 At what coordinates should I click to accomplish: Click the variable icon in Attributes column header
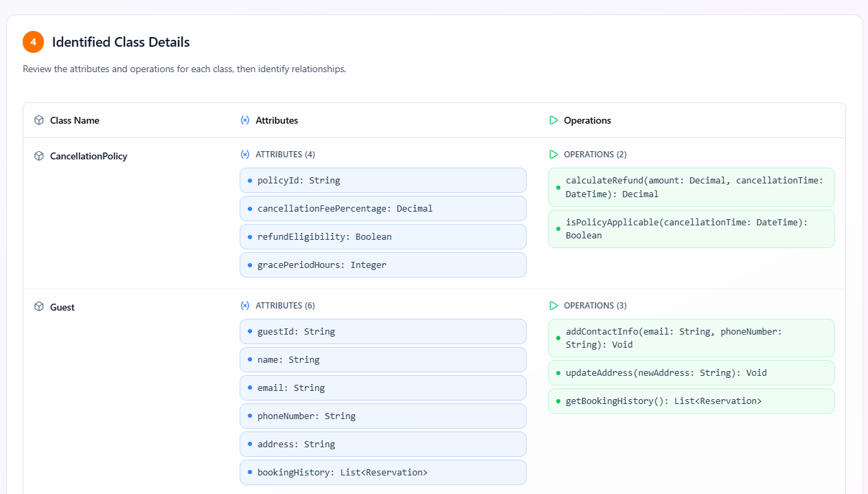245,120
